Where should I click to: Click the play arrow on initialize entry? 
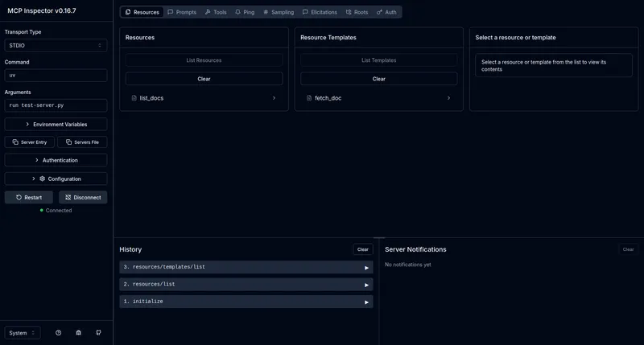coord(366,302)
